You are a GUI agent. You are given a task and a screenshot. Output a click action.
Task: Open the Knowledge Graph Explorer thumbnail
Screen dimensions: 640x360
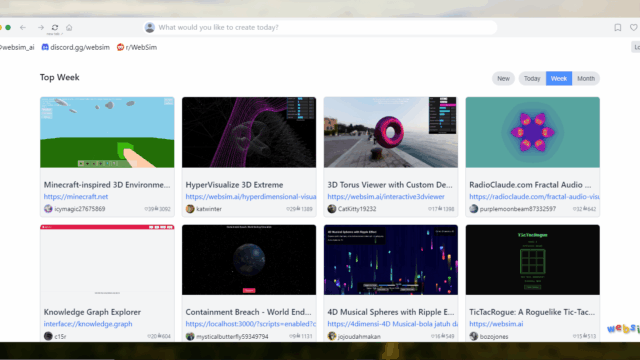point(107,260)
